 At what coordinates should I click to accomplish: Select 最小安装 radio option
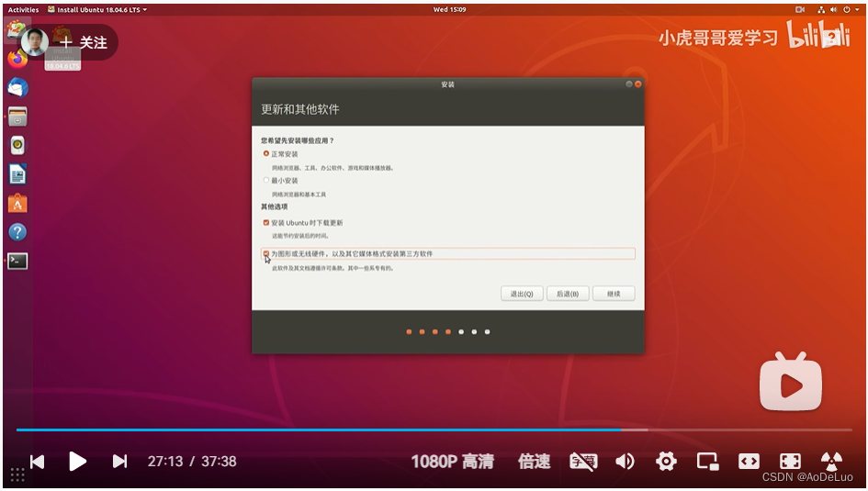tap(266, 180)
